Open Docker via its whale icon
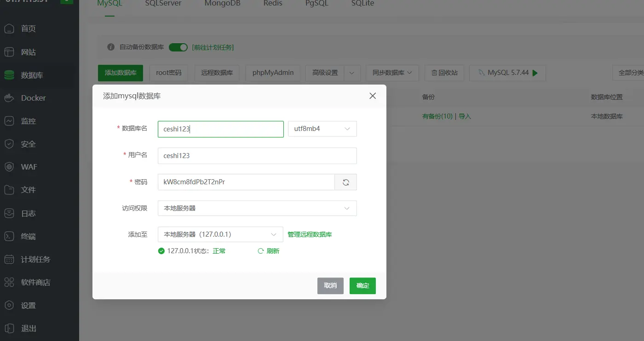Screen dimensions: 644x341 (9, 98)
